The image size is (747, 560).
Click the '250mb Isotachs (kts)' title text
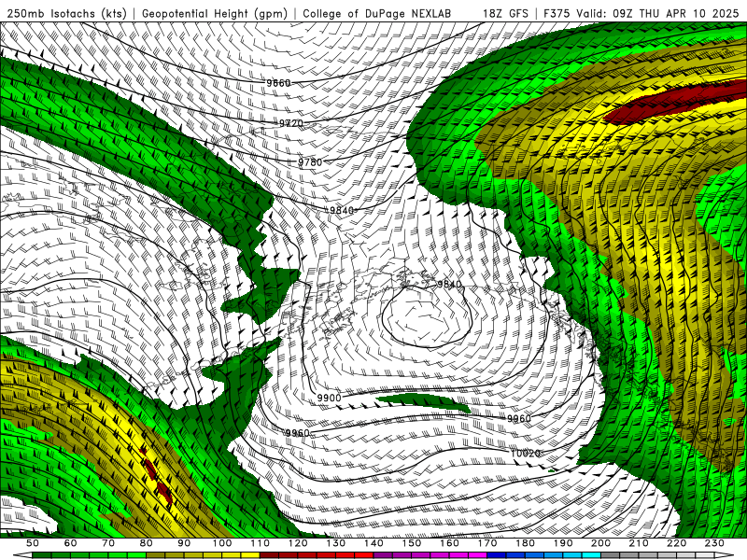click(66, 13)
